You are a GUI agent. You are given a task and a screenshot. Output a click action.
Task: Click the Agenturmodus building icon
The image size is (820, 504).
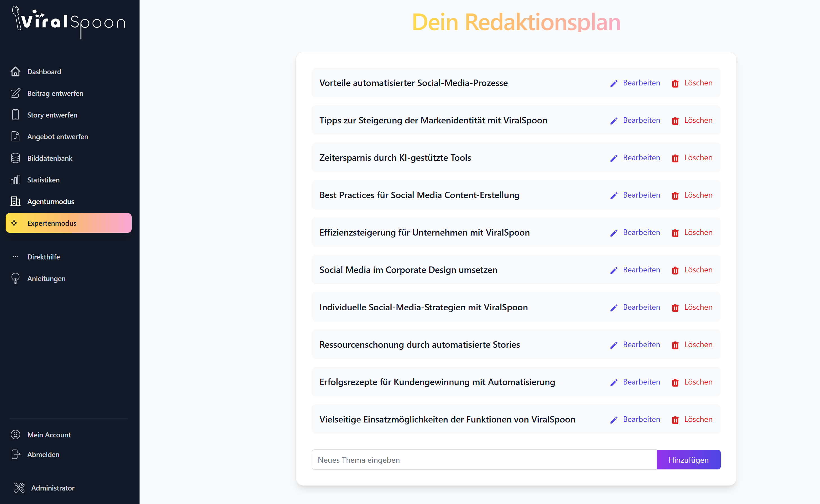pos(15,202)
